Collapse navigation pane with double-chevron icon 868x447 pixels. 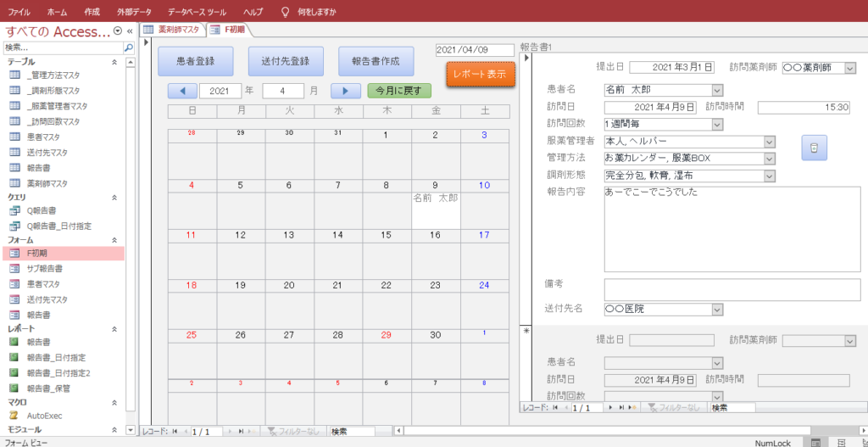tap(130, 31)
